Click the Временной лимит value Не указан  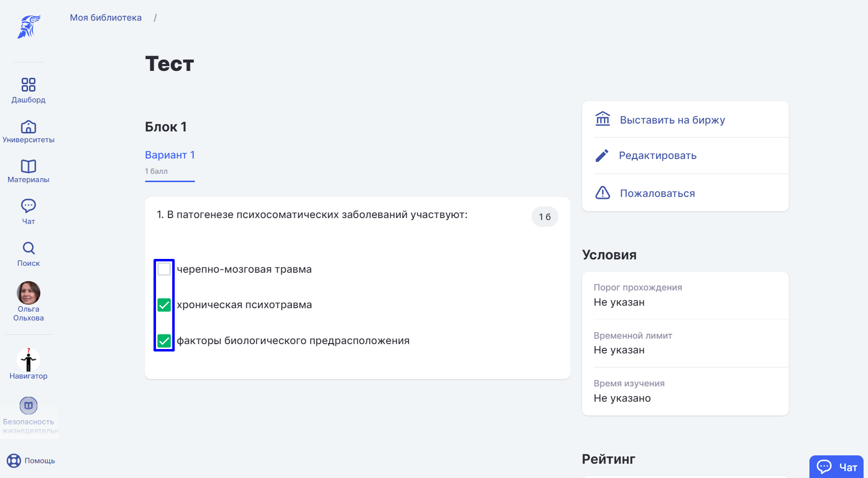coord(619,350)
